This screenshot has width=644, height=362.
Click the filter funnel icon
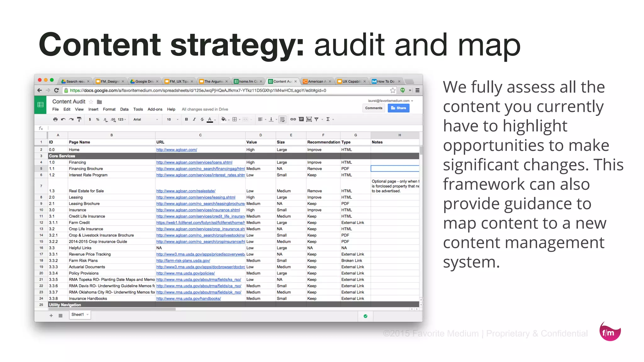(x=317, y=119)
